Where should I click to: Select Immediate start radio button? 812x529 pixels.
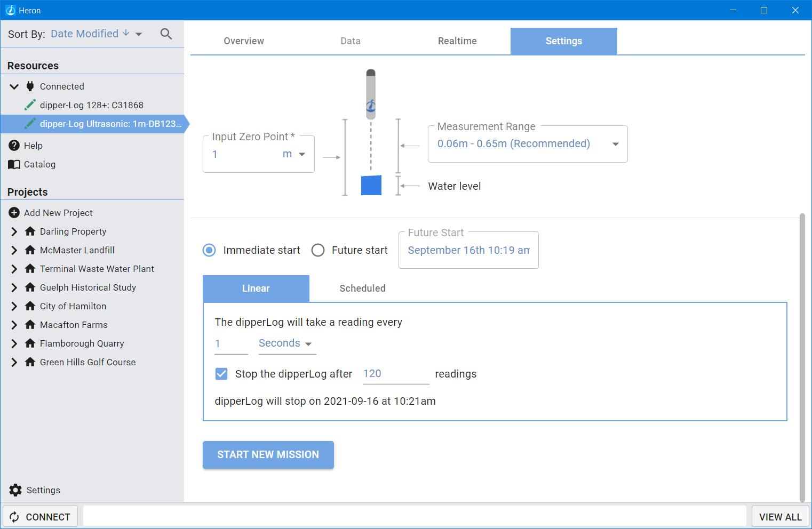(209, 250)
